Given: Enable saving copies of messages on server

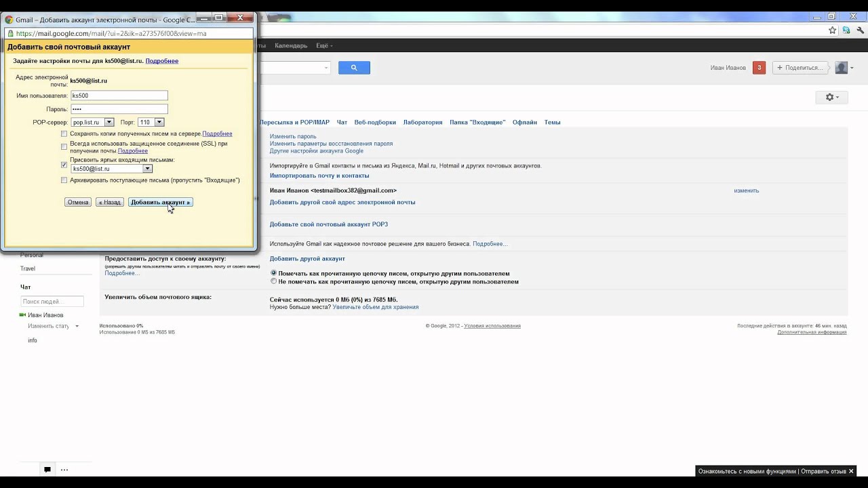Looking at the screenshot, I should tap(64, 134).
